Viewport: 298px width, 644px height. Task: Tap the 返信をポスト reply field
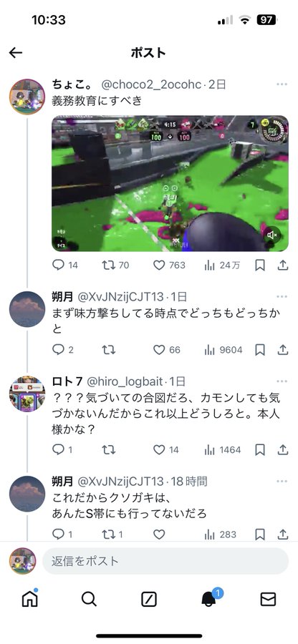click(165, 561)
